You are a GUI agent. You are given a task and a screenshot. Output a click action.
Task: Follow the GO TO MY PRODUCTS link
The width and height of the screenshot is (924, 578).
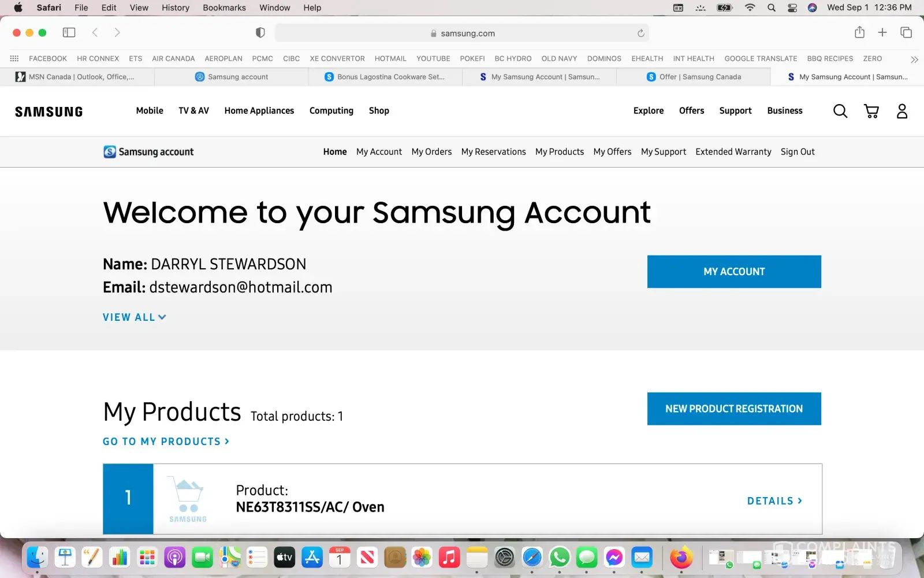pos(166,442)
